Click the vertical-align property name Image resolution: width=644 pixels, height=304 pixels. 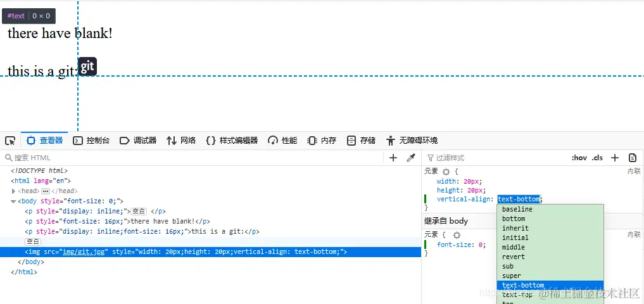[464, 199]
